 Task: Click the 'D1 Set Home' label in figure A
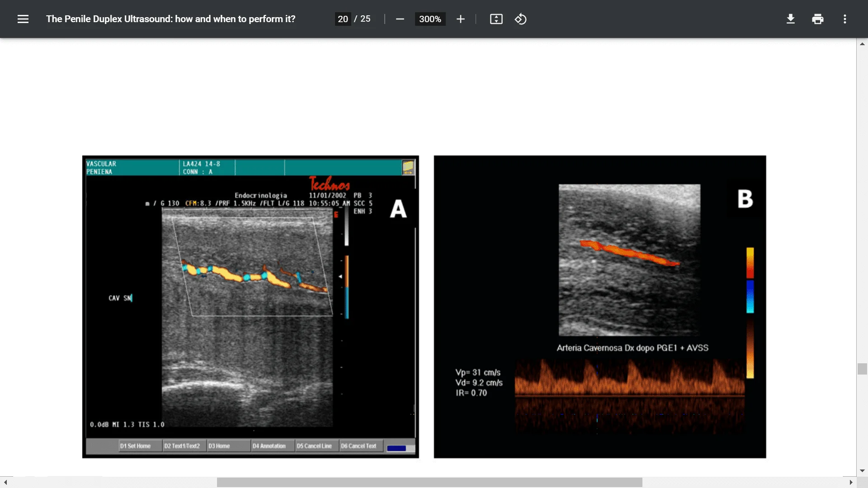135,446
